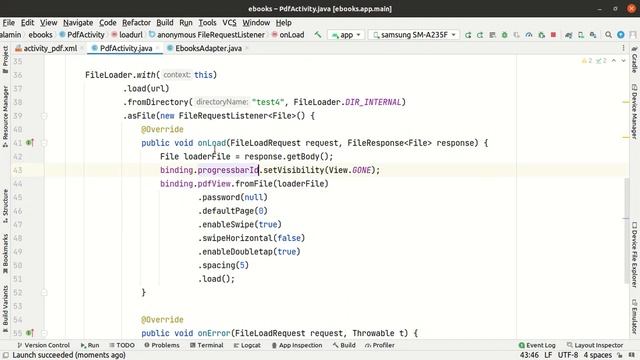Click the override gutter icon on line 41

pos(30,143)
